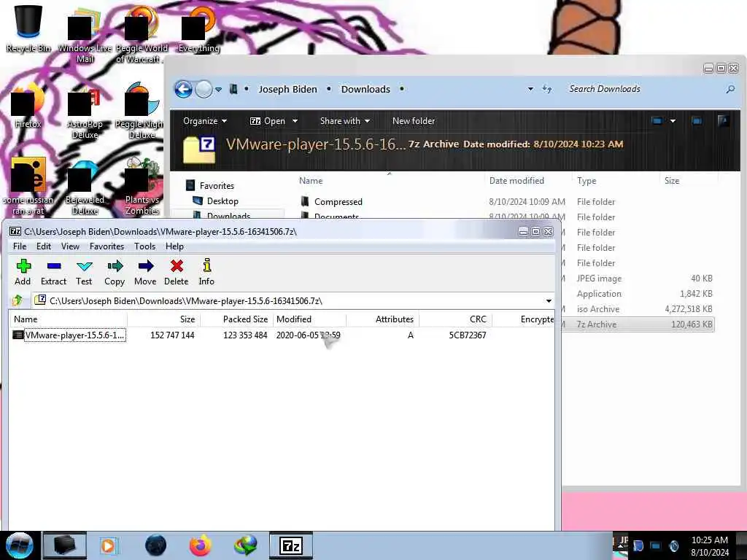Viewport: 747px width, 560px height.
Task: Change Explorer view with the view icon
Action: point(657,121)
